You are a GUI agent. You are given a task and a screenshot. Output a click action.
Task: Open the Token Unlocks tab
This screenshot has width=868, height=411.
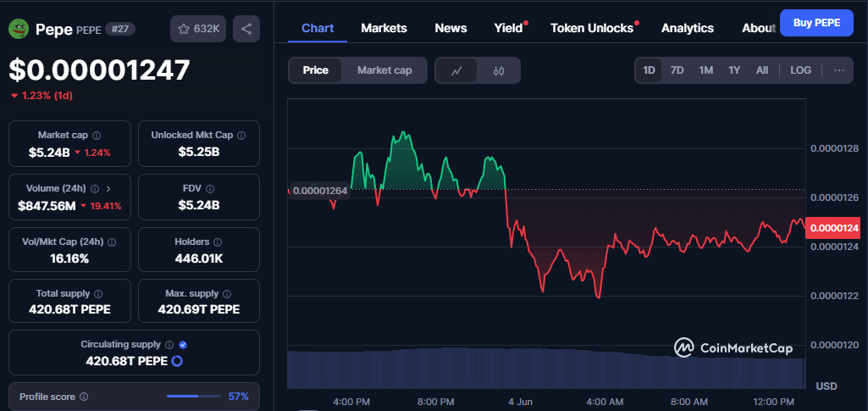592,28
